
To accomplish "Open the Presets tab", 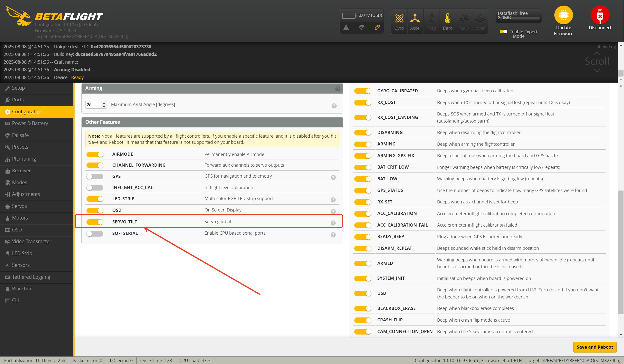I will click(37, 147).
